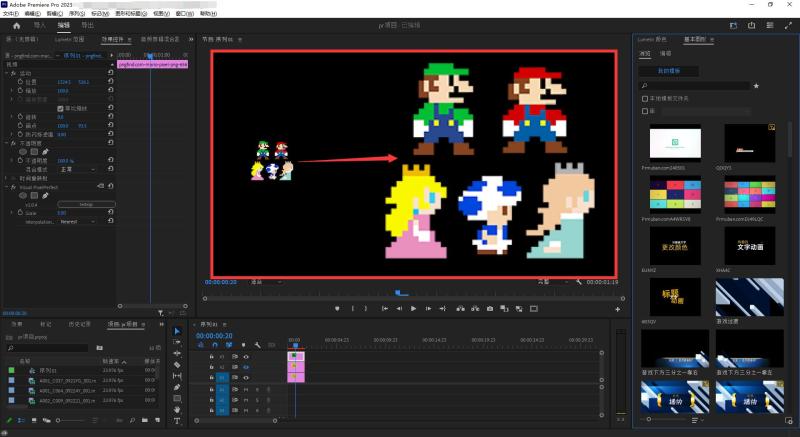800x437 pixels.
Task: Check the Libraries checkbox in Essential Graphics
Action: click(645, 111)
